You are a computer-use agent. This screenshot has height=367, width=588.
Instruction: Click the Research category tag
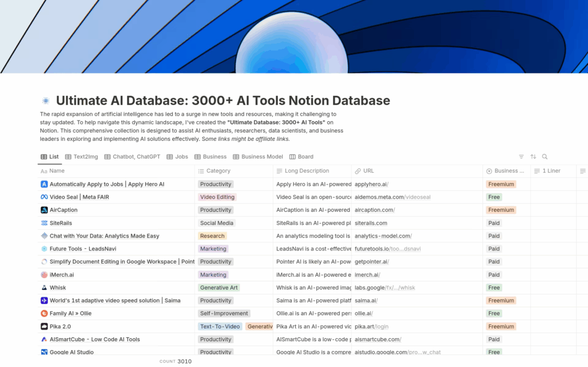coord(212,236)
